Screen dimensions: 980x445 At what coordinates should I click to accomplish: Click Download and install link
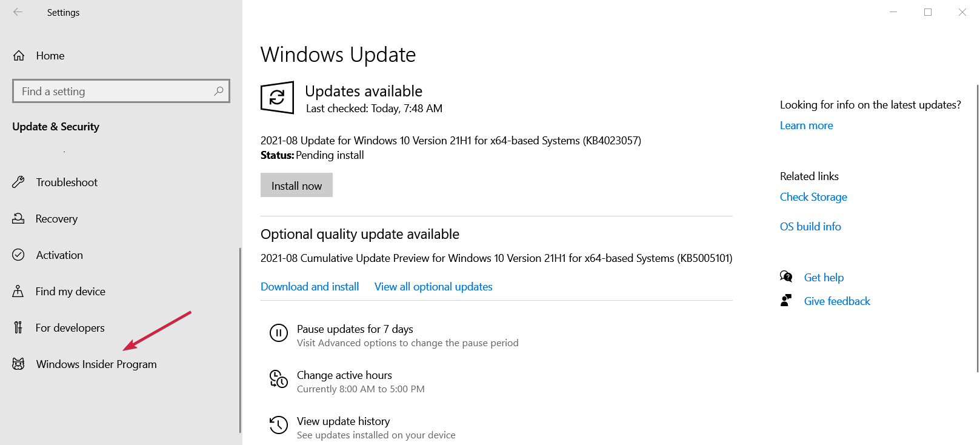[310, 287]
